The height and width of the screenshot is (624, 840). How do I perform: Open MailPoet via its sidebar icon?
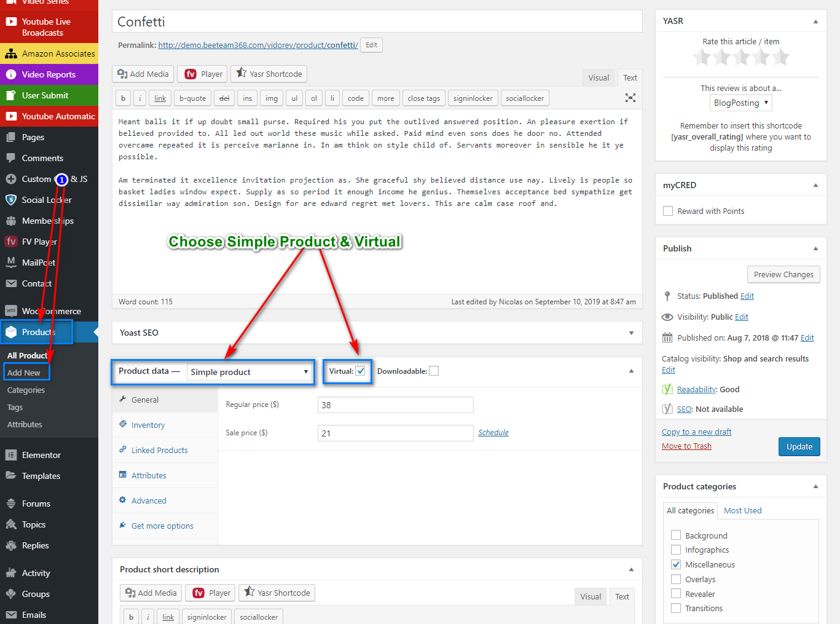11,263
